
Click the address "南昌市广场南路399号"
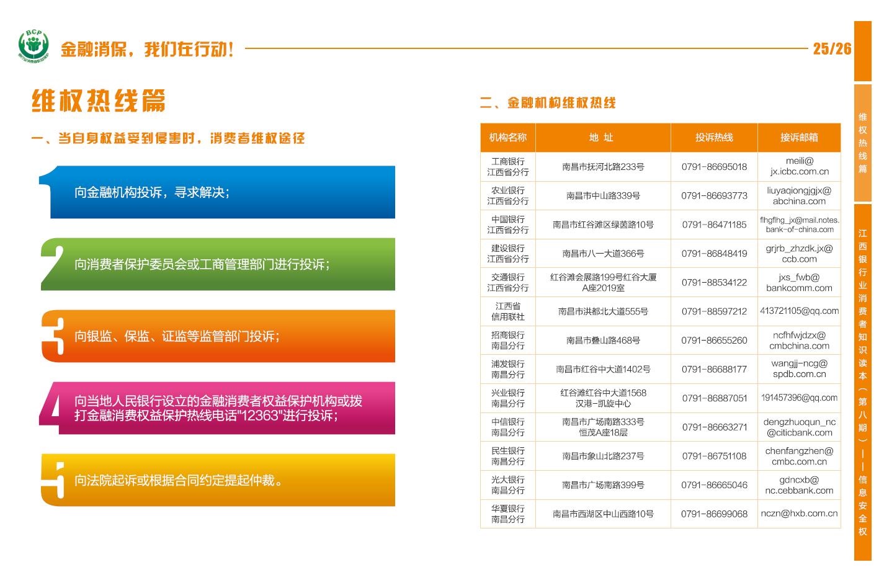tap(603, 485)
